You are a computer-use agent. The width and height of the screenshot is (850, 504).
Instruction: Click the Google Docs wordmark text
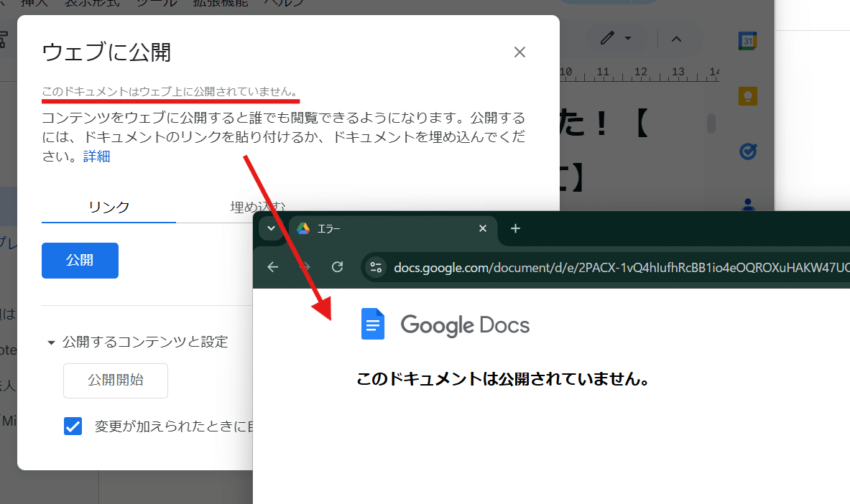pos(465,325)
